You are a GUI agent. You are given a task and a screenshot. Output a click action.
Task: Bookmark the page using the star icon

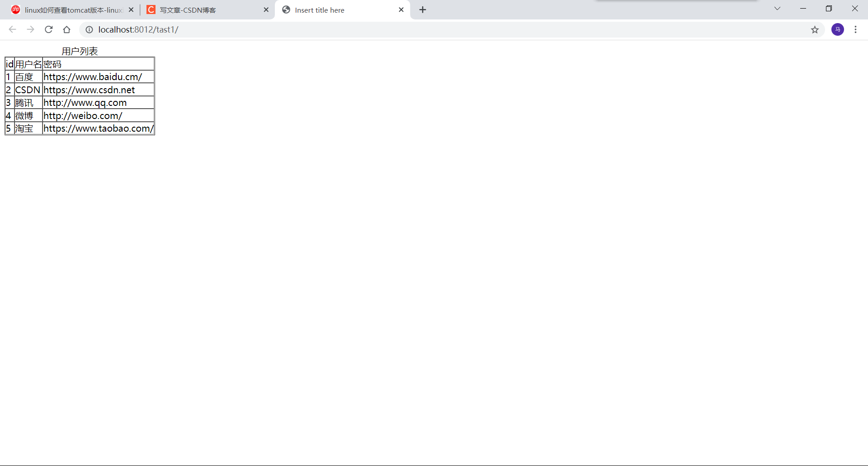815,30
